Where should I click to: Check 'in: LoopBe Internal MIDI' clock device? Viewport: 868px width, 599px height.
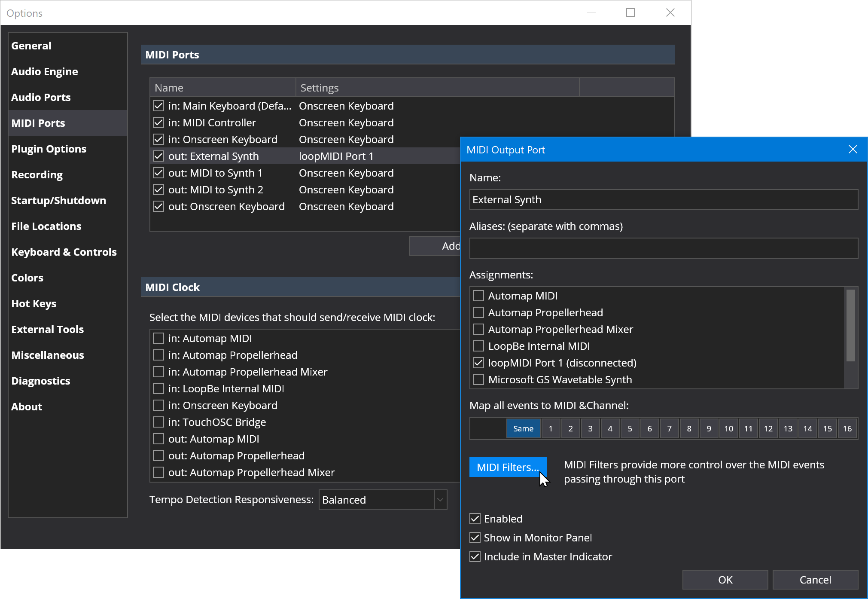[158, 388]
